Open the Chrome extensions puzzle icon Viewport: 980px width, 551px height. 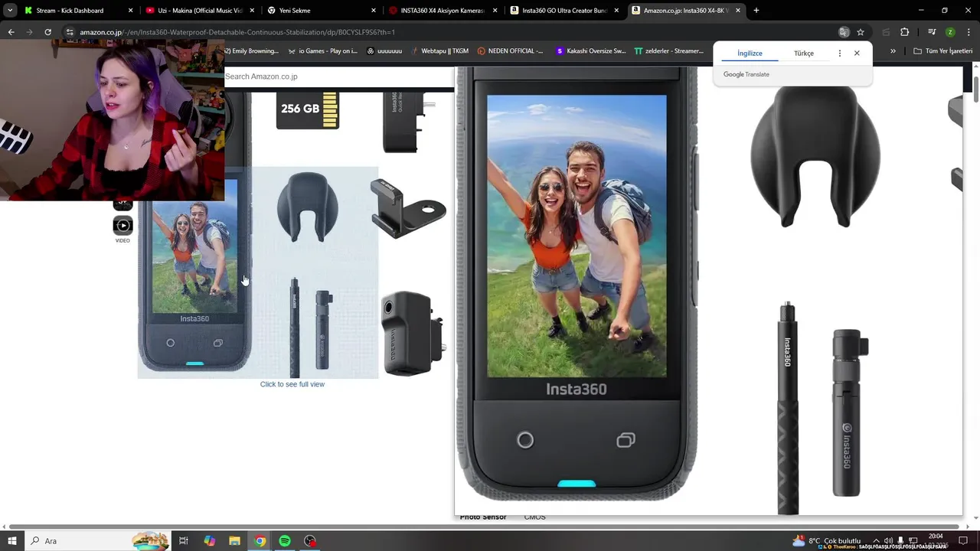(905, 32)
